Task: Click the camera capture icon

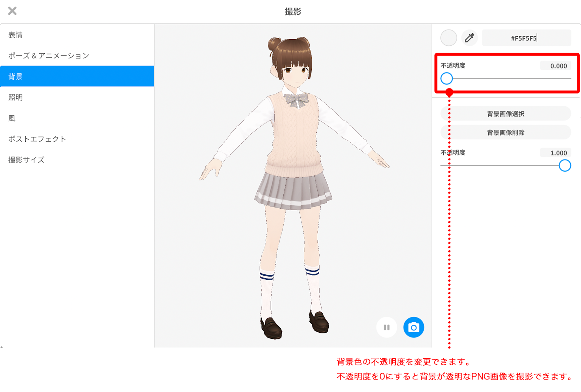Action: [413, 327]
